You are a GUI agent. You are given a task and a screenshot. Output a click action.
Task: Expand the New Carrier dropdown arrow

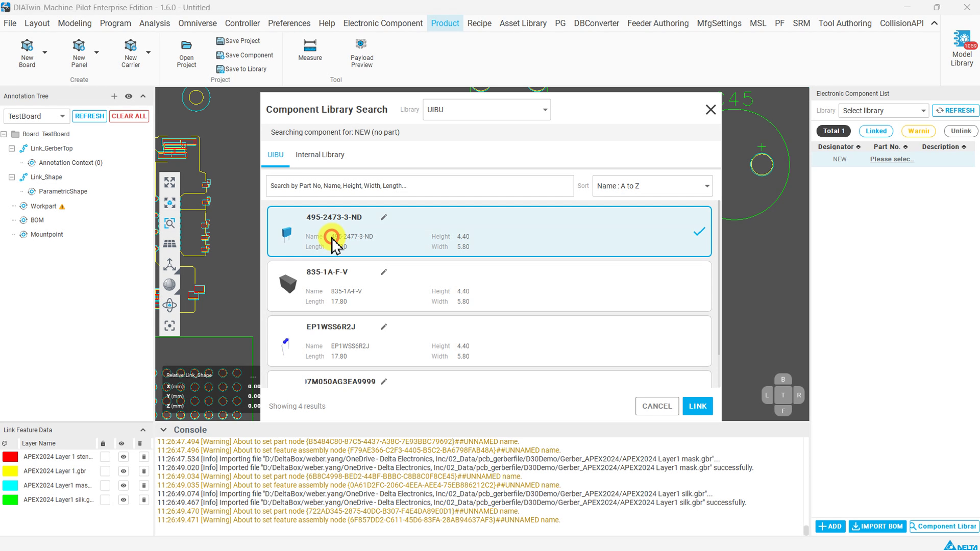(148, 52)
